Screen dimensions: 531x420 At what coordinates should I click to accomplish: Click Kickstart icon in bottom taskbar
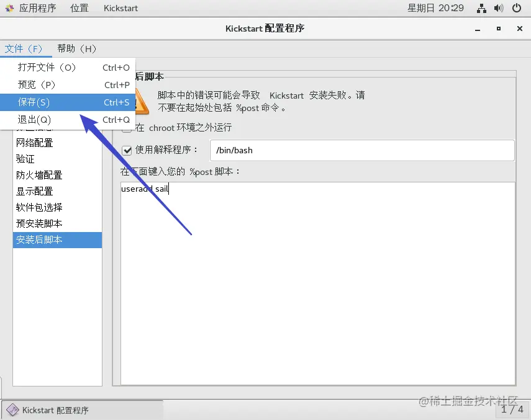[12, 410]
